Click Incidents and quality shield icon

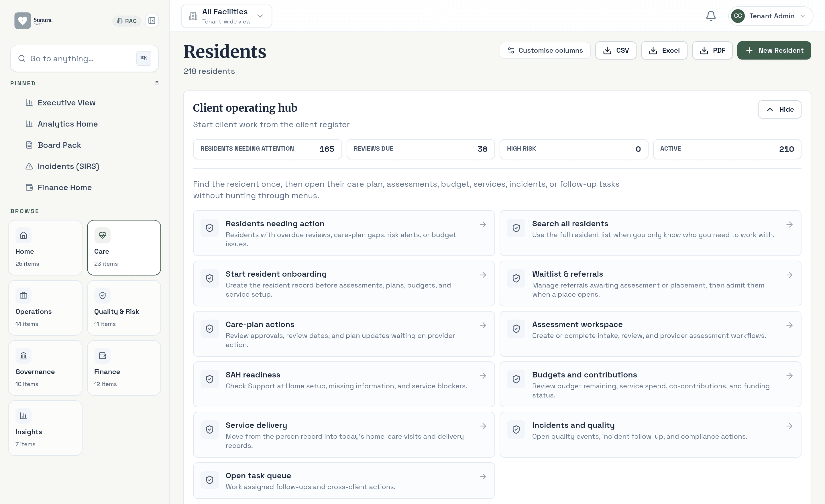516,429
